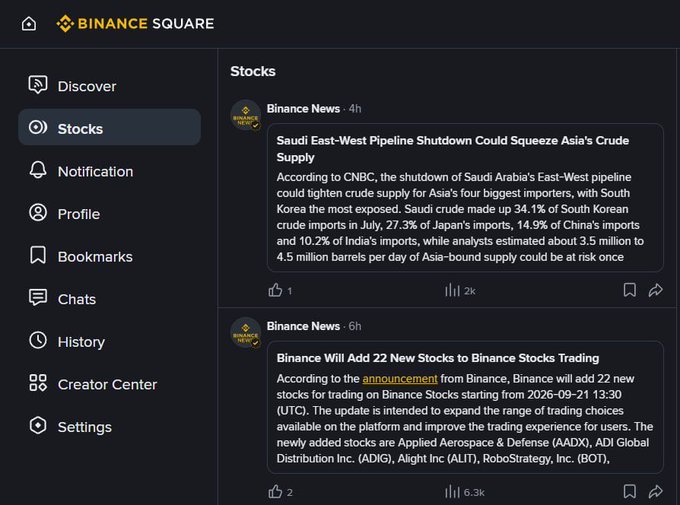680x505 pixels.
Task: Share the Saudi pipeline post
Action: click(655, 290)
